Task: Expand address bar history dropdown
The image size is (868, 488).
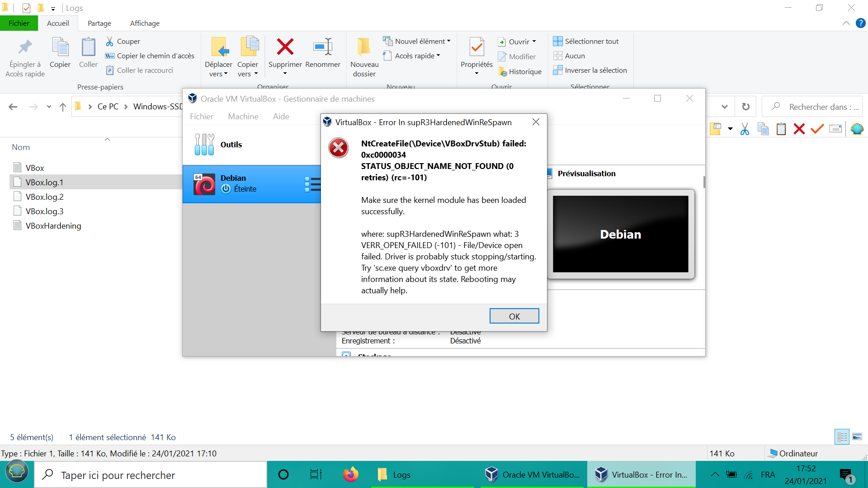Action: (725, 107)
